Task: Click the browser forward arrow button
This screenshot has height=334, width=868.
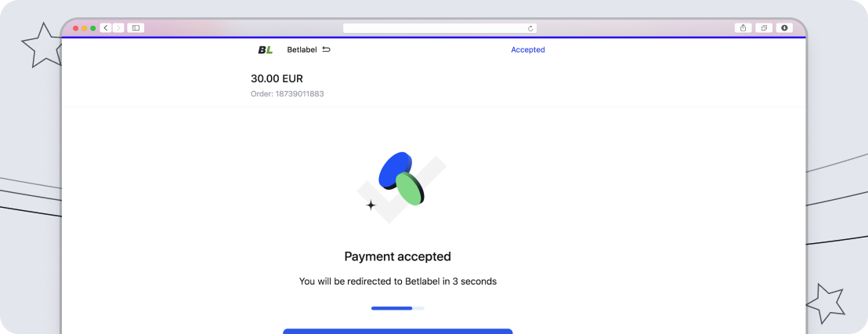Action: pos(118,28)
